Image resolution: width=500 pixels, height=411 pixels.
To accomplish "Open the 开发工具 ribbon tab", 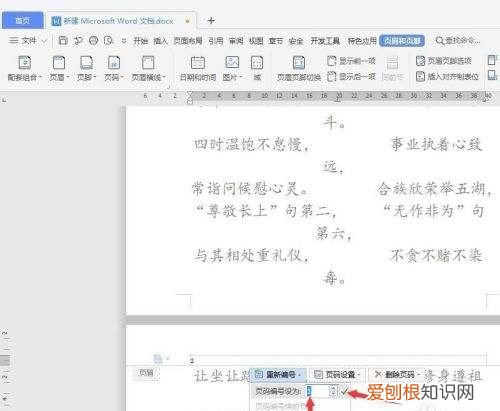I will pos(325,41).
